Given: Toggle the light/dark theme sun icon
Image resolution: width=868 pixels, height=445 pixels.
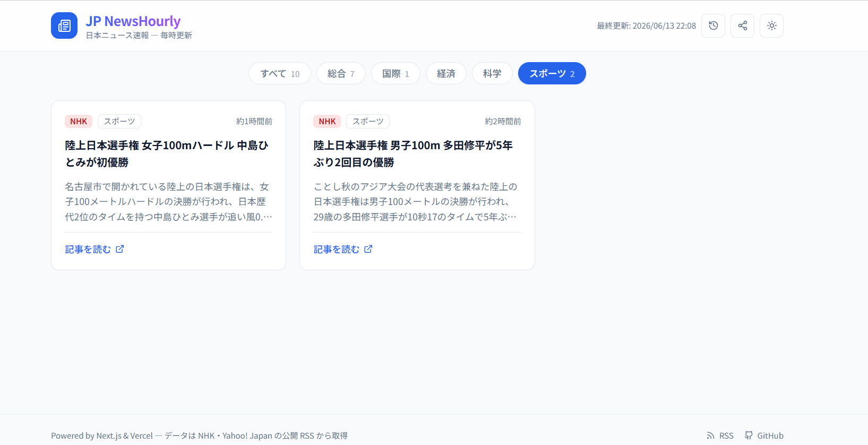Looking at the screenshot, I should (x=771, y=25).
